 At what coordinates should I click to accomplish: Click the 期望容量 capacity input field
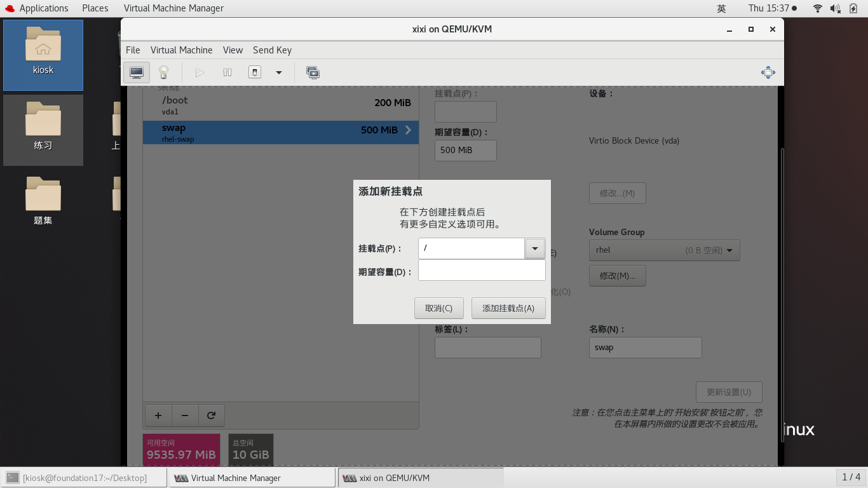[x=481, y=270]
